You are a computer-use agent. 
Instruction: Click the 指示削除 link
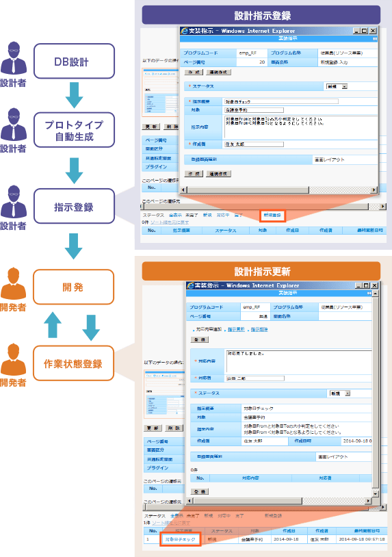[x=259, y=329]
